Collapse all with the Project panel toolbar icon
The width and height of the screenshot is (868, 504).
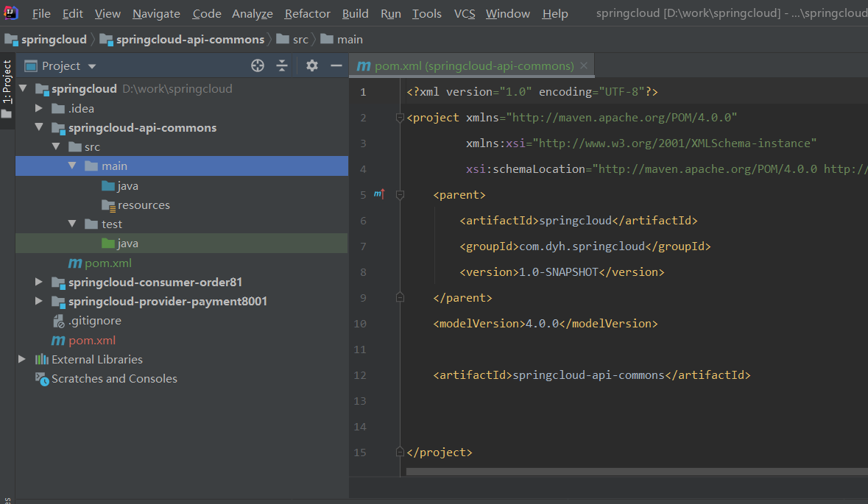coord(282,65)
